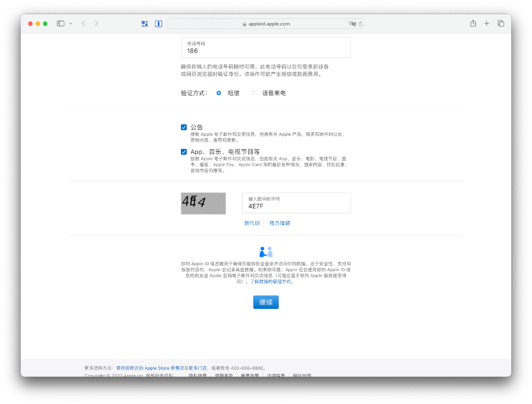Open 查找你附近的 Apple Store 零售店 link
This screenshot has width=532, height=404.
[150, 368]
